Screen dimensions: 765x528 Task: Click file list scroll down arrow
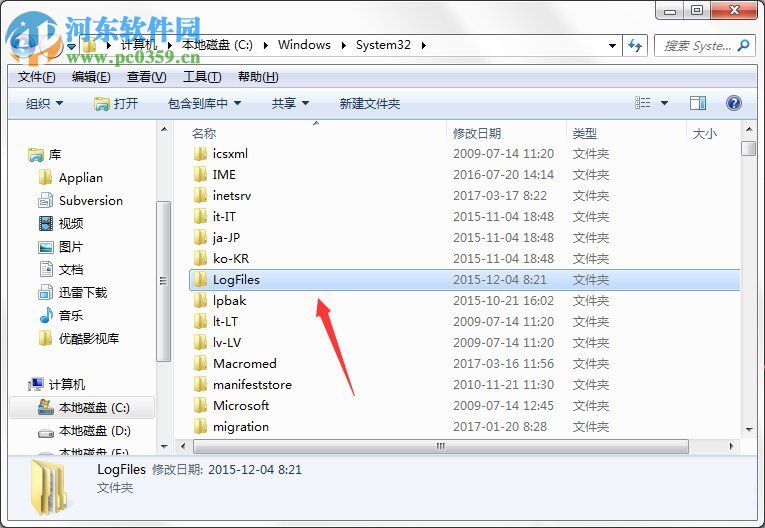(749, 429)
